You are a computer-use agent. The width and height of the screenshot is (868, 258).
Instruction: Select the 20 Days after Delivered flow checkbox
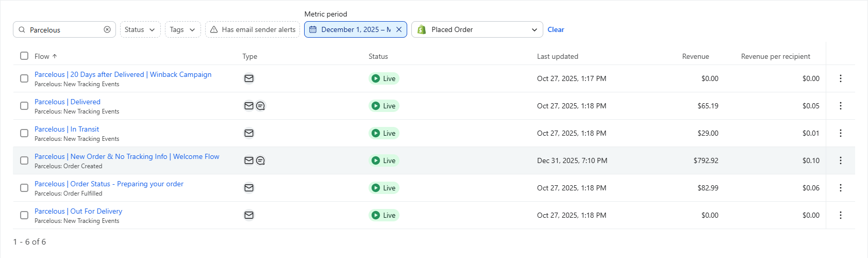tap(24, 78)
